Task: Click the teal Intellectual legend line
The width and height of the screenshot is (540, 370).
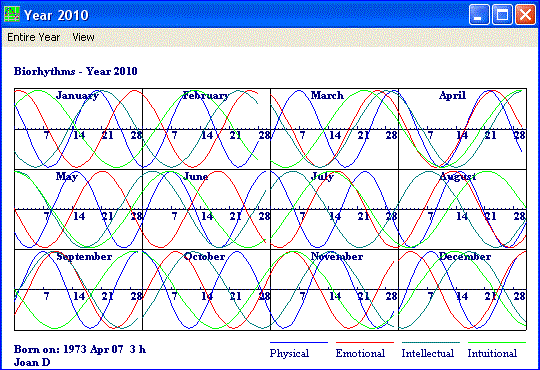Action: click(431, 342)
